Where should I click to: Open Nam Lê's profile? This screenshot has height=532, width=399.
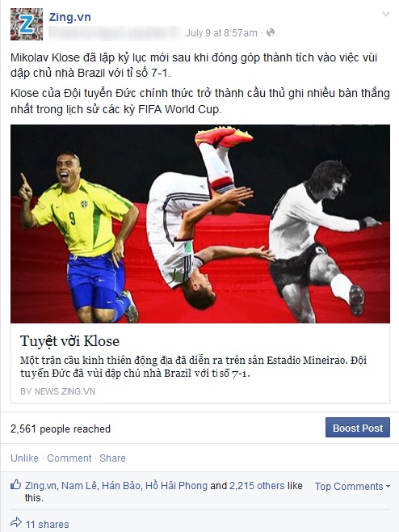(x=79, y=486)
